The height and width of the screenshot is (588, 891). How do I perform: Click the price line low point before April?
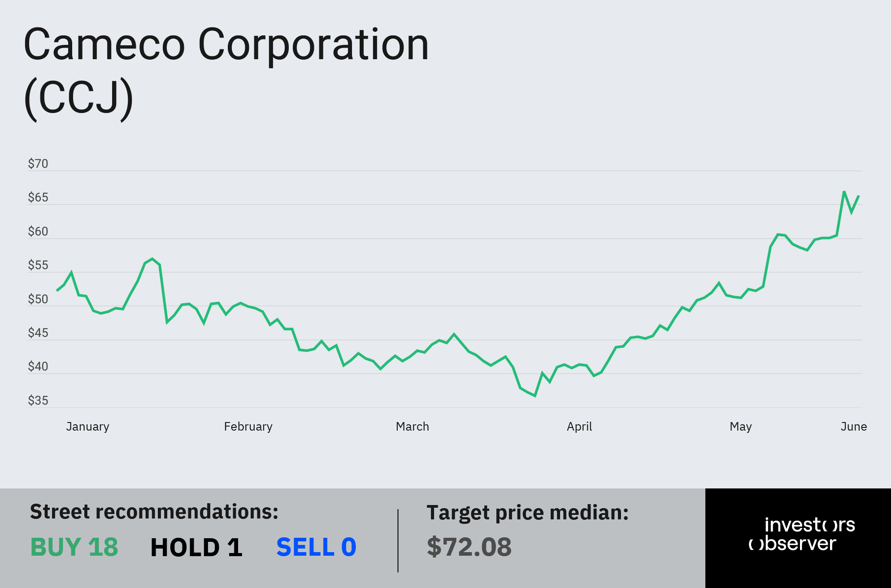point(535,396)
